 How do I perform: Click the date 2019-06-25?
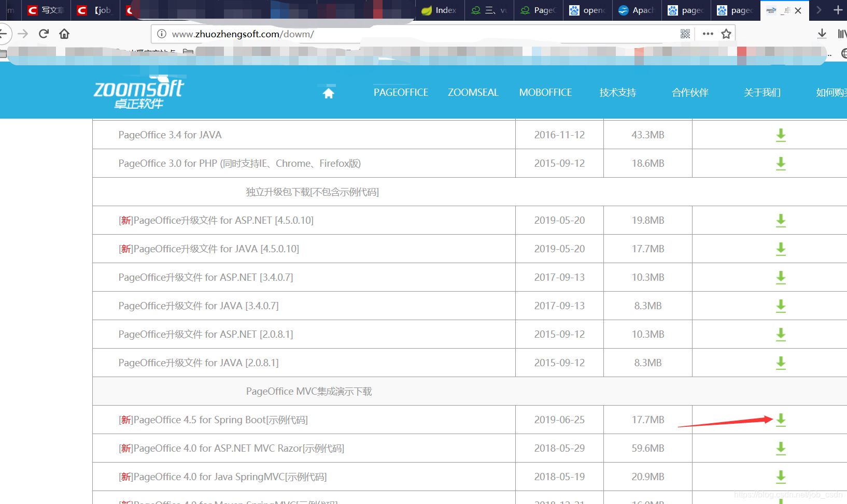[559, 420]
